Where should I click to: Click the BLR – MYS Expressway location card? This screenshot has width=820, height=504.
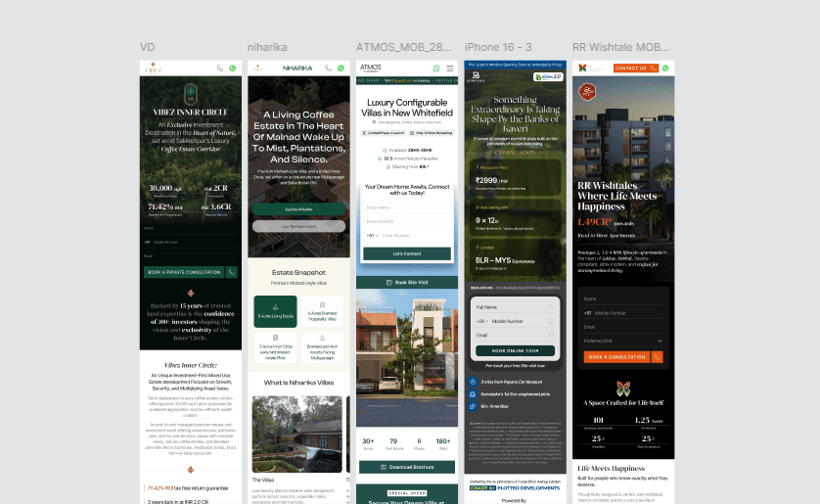point(515,257)
